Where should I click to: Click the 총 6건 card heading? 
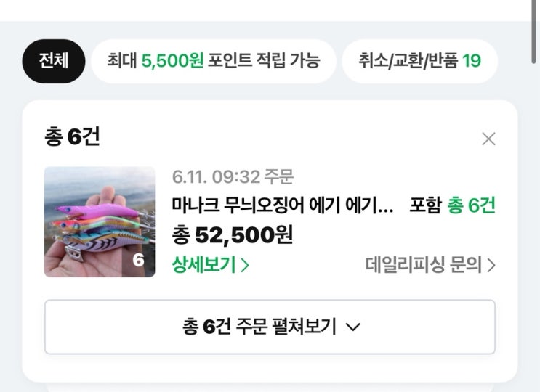tap(72, 136)
